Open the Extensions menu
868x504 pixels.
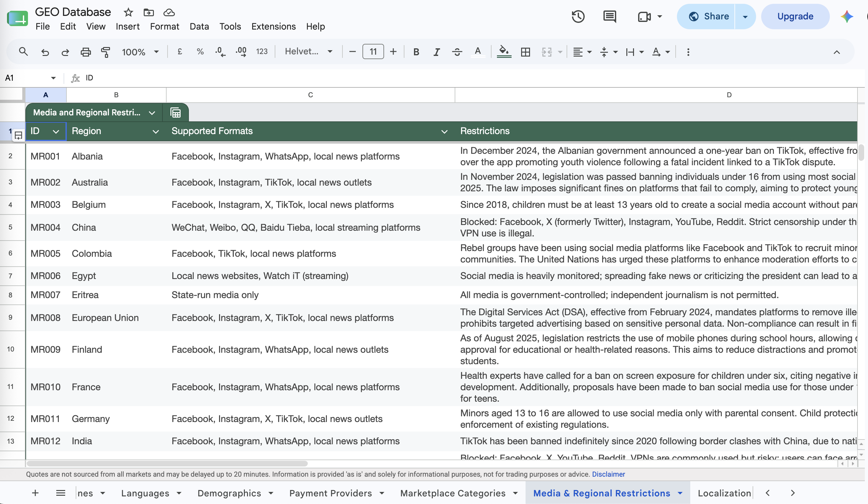point(273,26)
